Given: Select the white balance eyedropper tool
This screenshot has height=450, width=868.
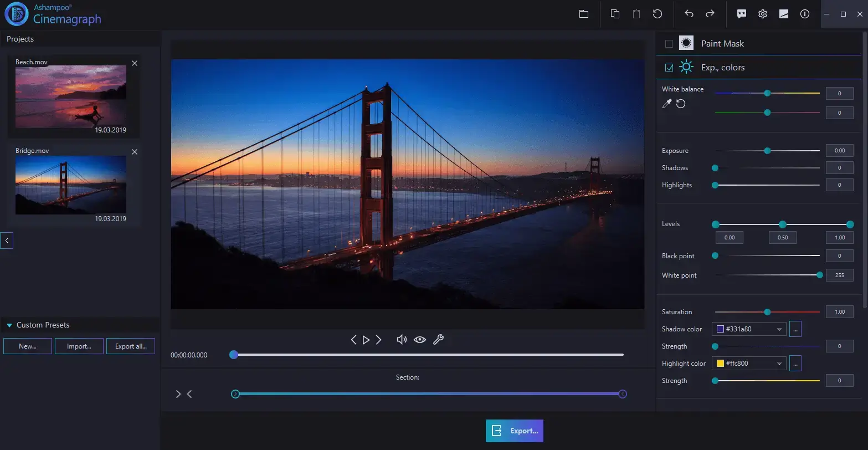Looking at the screenshot, I should [x=666, y=104].
